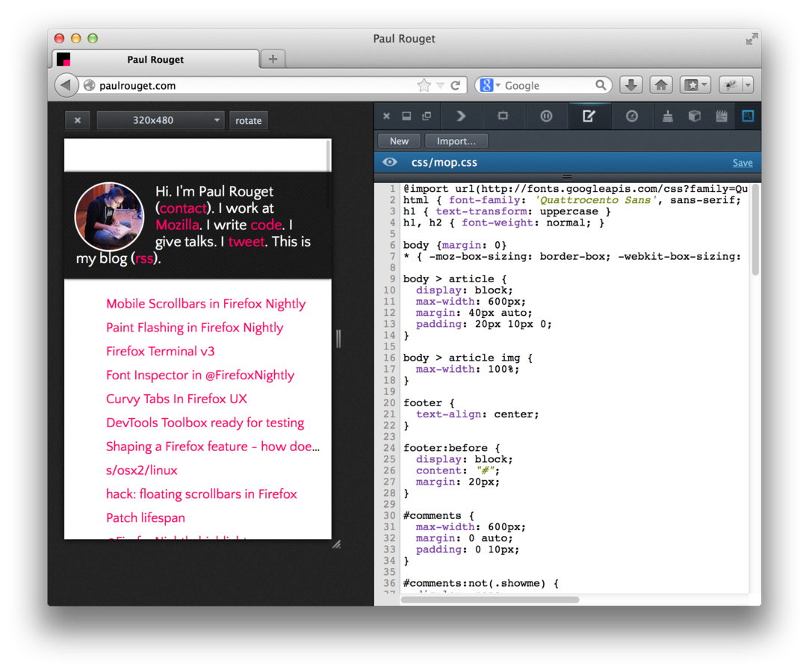Open the 3D view cube icon

pos(695,116)
